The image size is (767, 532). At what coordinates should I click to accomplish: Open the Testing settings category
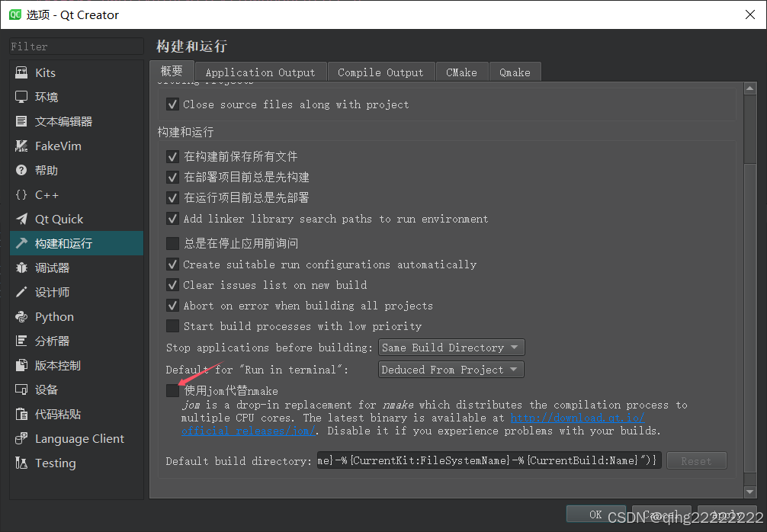click(x=54, y=463)
